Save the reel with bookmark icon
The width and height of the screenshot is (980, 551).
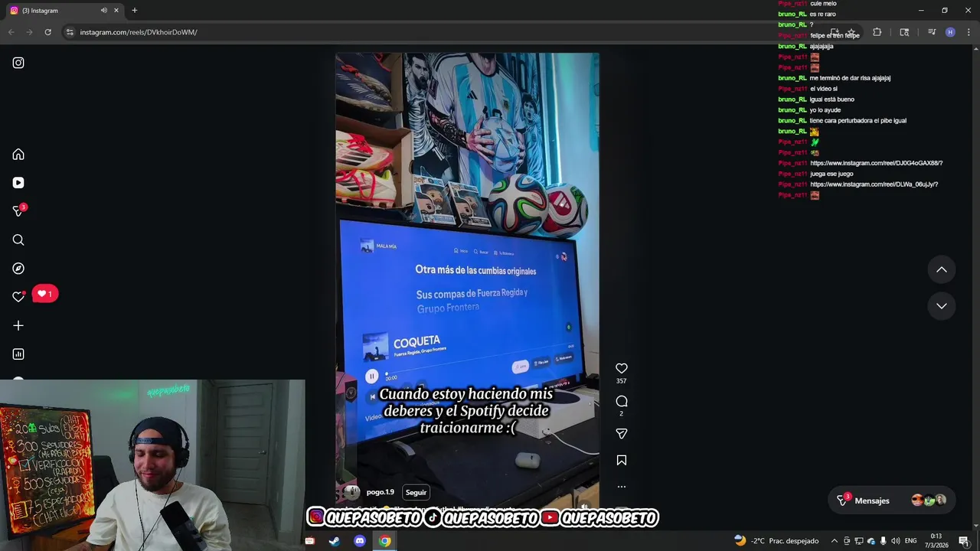point(622,460)
